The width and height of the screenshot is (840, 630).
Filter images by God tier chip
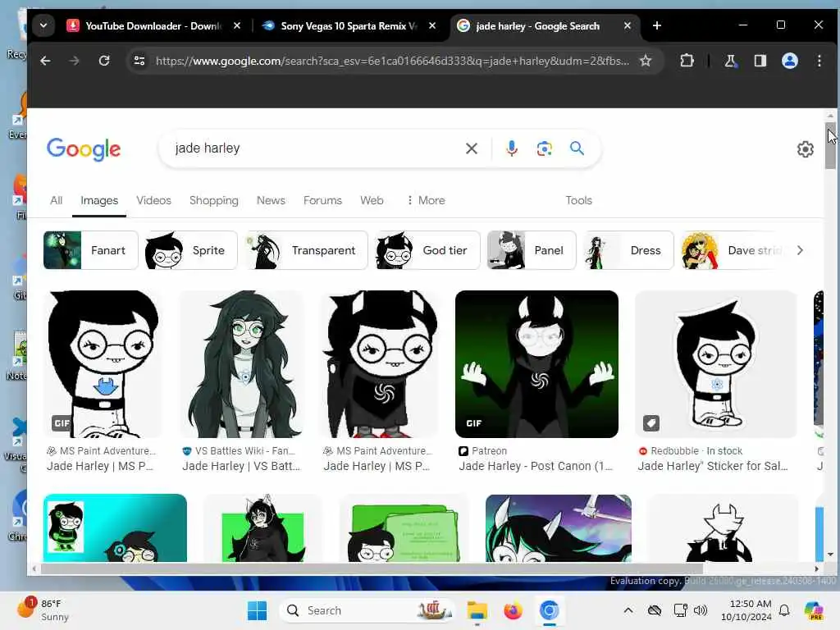pos(427,250)
